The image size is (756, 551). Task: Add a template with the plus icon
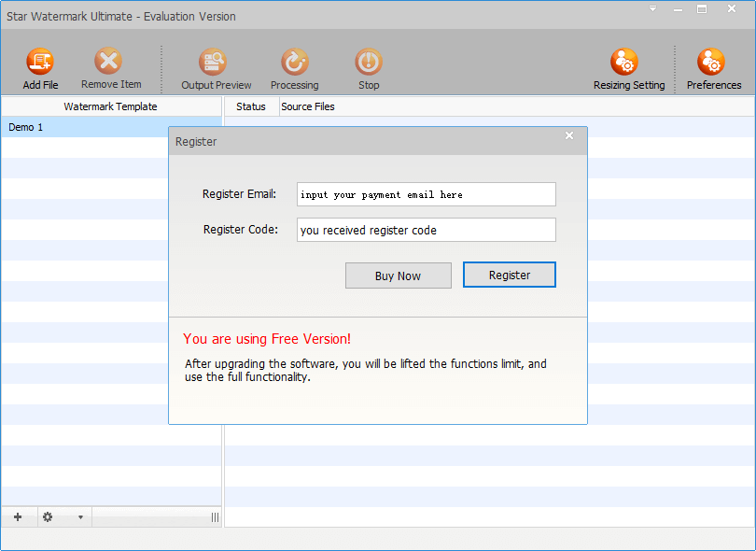click(x=18, y=517)
